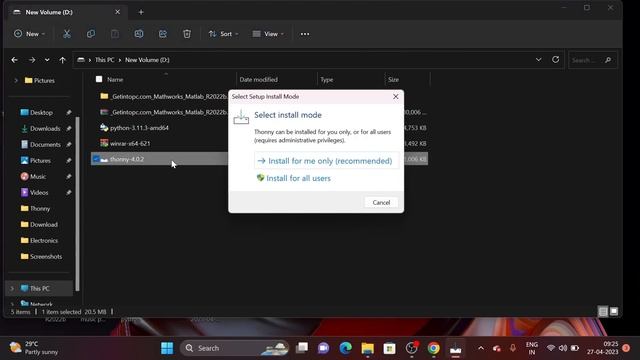Open Microsoft Store from the taskbar
This screenshot has height=360, width=640.
389,348
